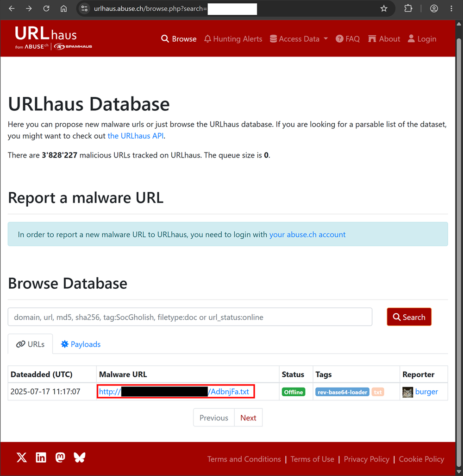This screenshot has width=463, height=476.
Task: Open site information icon in address bar
Action: [85, 8]
